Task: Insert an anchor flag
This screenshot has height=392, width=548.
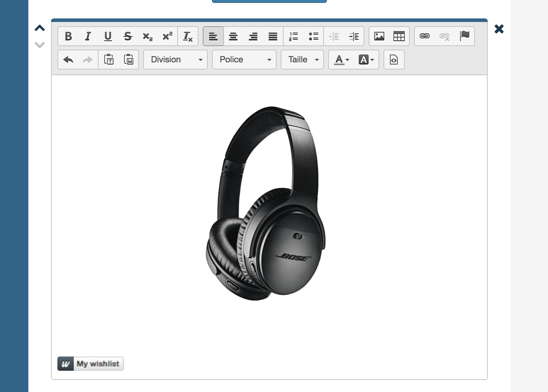Action: (464, 36)
